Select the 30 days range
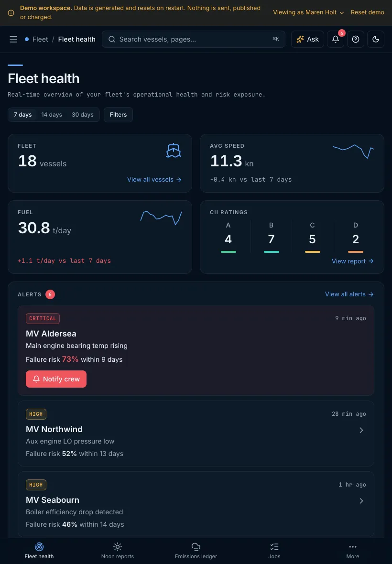This screenshot has height=564, width=392. (83, 115)
